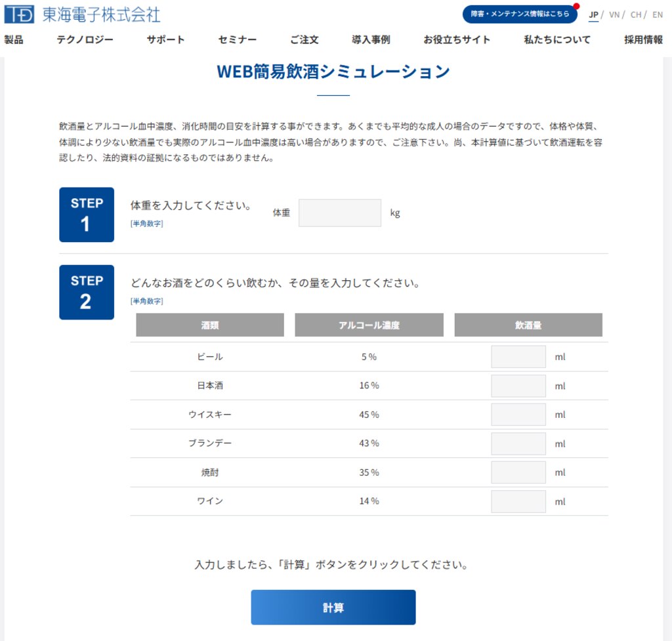Click the Tokai Denshi company logo

click(82, 14)
